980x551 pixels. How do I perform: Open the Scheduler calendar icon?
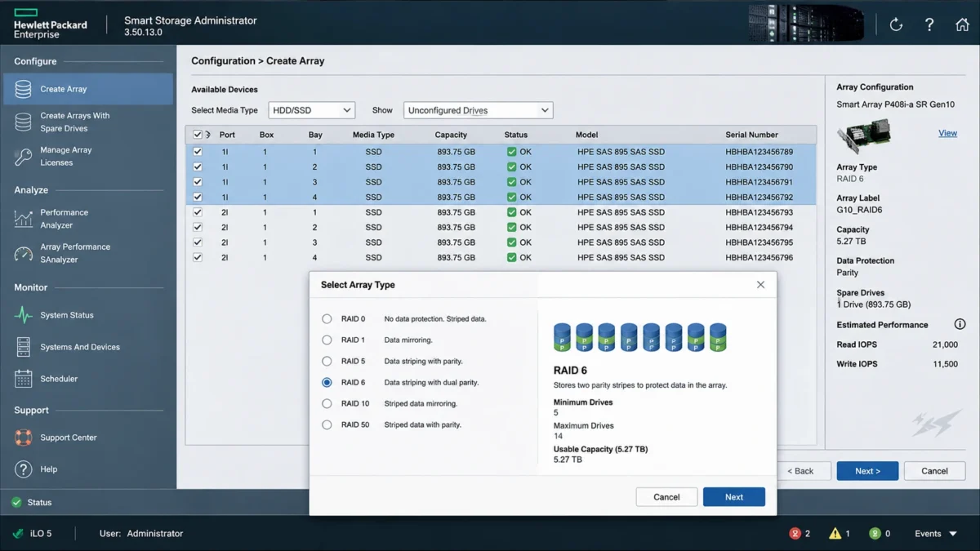click(x=24, y=379)
